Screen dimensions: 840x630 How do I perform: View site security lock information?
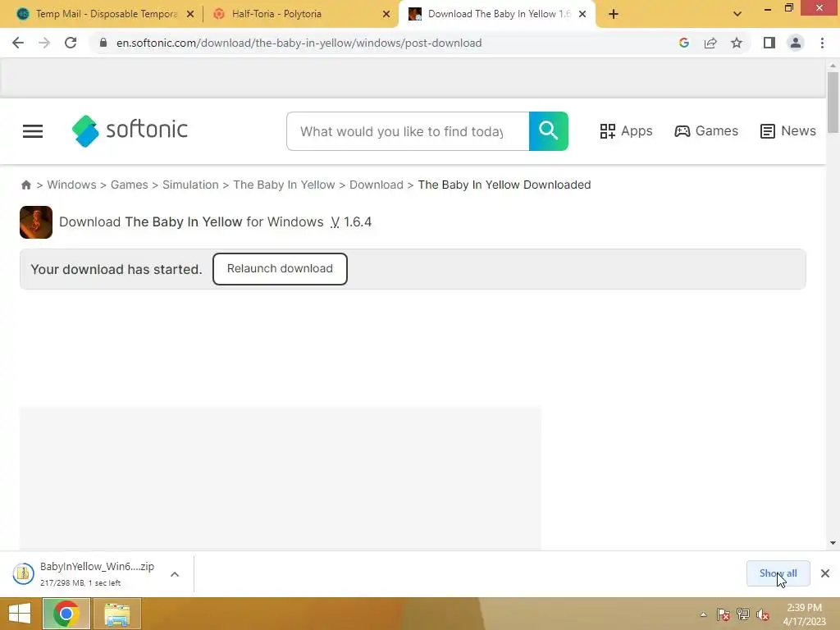coord(103,43)
